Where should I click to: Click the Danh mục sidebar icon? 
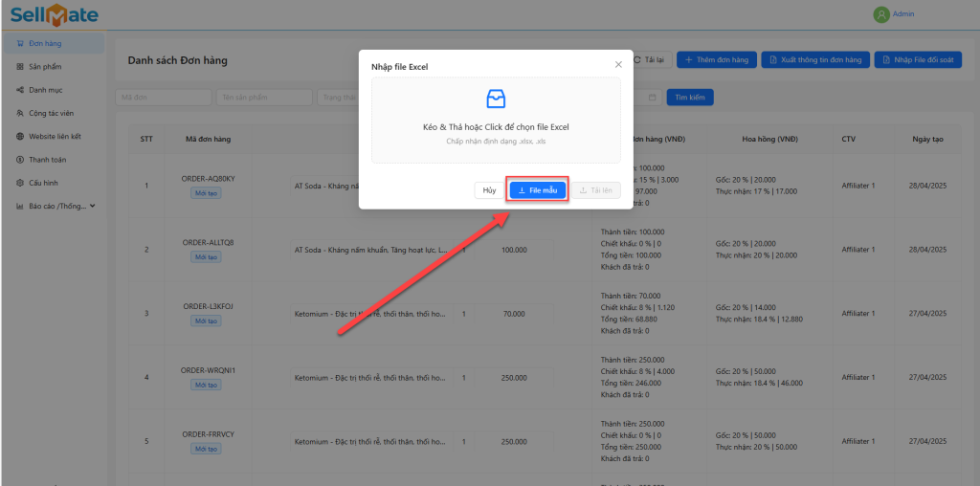pos(20,90)
